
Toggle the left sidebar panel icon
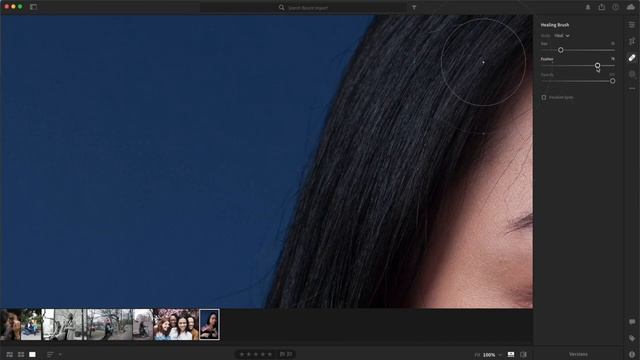tap(33, 7)
